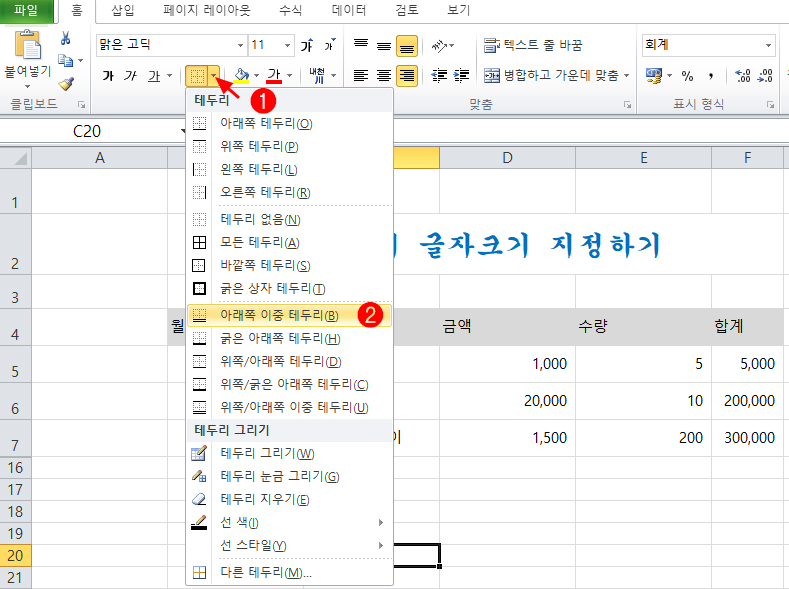Click the select-all corner button

[x=16, y=158]
